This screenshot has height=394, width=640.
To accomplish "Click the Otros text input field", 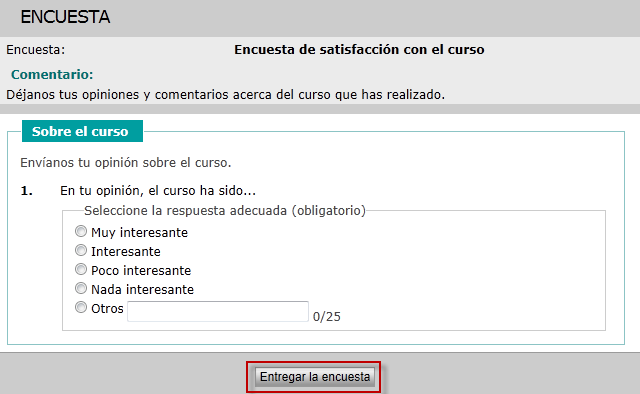I will click(218, 312).
